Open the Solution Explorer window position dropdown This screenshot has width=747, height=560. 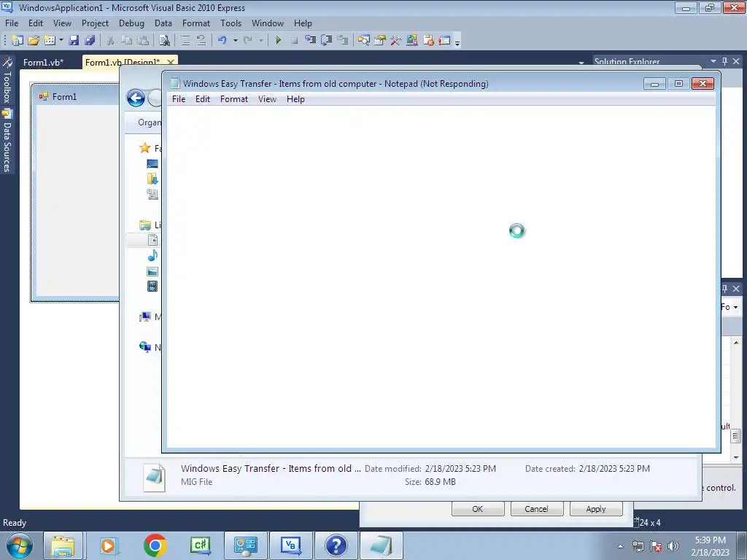click(x=713, y=61)
